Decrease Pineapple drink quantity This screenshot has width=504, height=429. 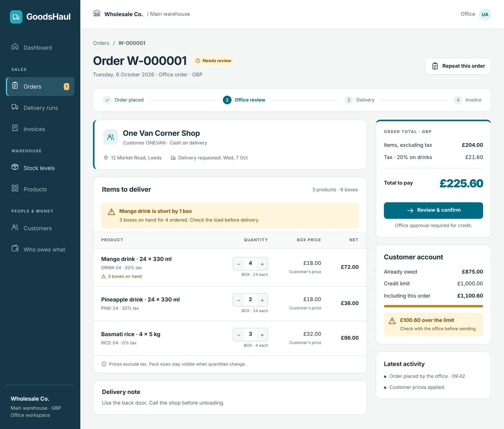[239, 300]
